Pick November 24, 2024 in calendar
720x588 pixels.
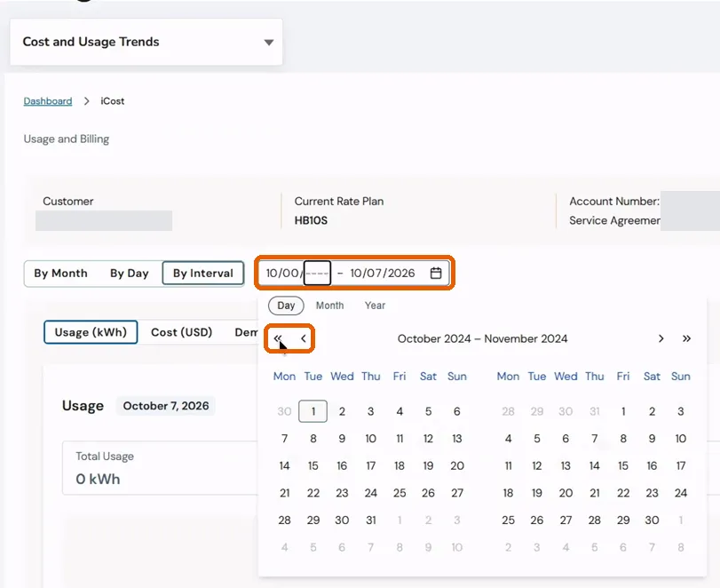point(681,493)
